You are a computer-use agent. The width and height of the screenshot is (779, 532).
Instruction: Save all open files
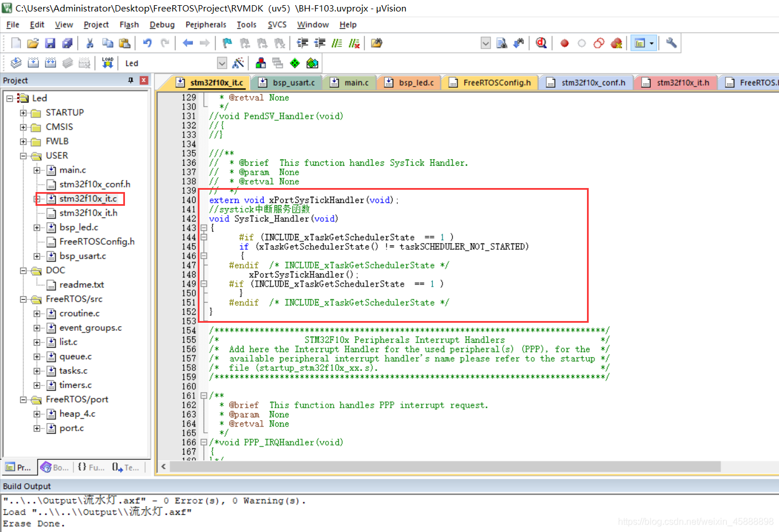tap(67, 43)
